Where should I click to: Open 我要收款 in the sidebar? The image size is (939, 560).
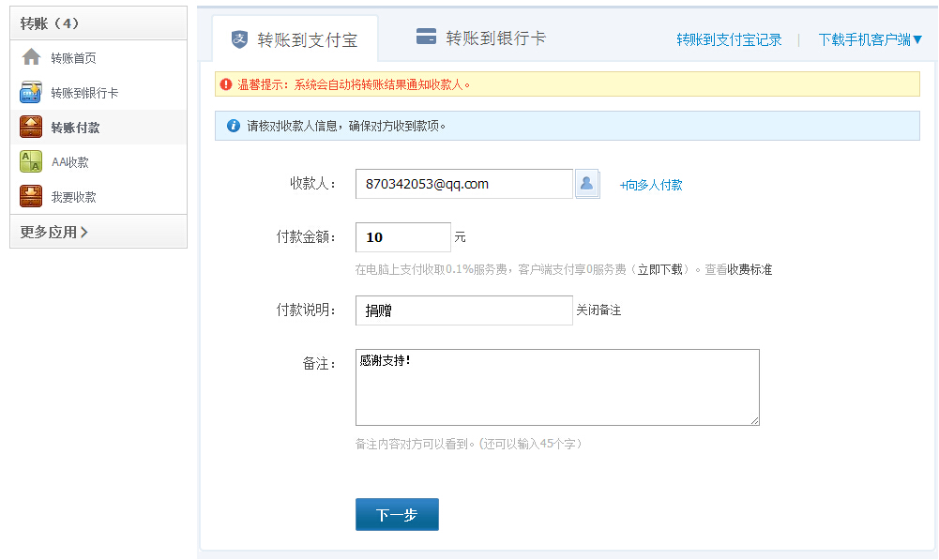click(x=98, y=196)
